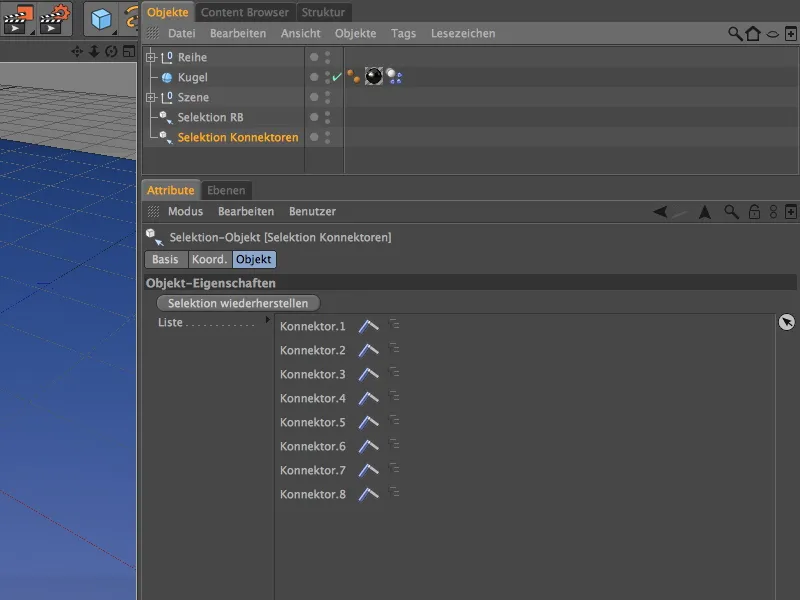Image resolution: width=800 pixels, height=600 pixels.
Task: Click Selektion wiederherstellen button
Action: pos(238,303)
